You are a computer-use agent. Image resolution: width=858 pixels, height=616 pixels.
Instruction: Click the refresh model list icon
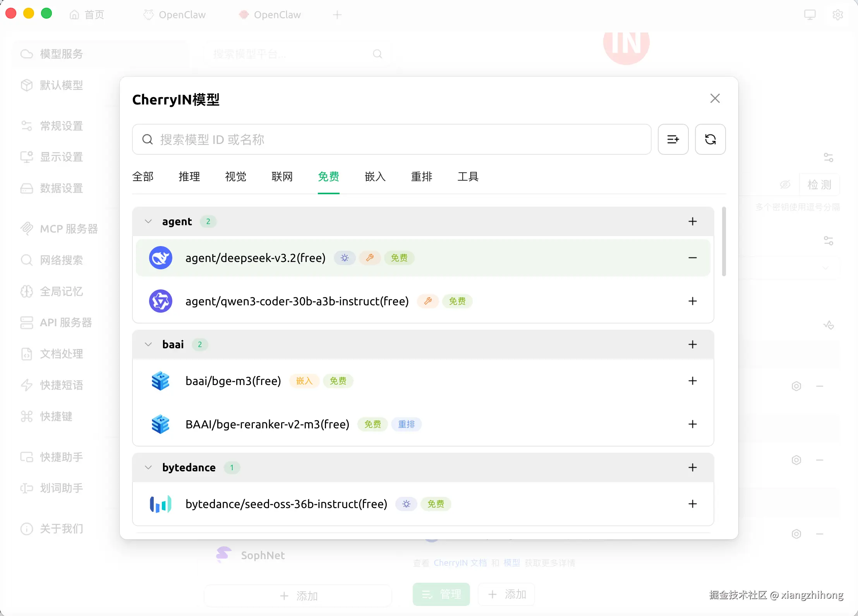pos(710,139)
